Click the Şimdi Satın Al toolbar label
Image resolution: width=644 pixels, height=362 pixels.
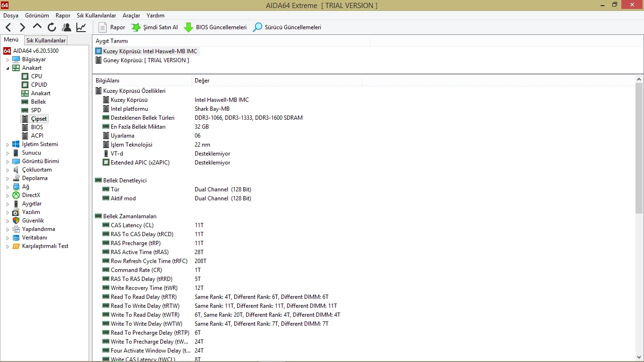(160, 27)
